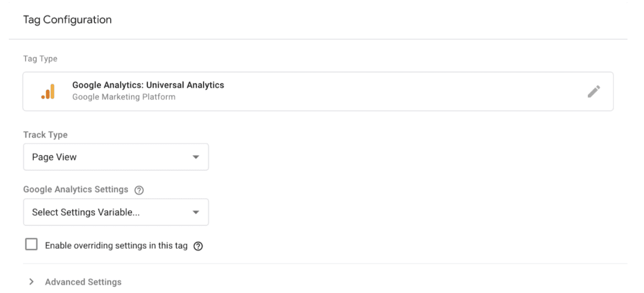Click the arrow in Select Settings Variable dropdown
This screenshot has width=644, height=293.
(196, 212)
